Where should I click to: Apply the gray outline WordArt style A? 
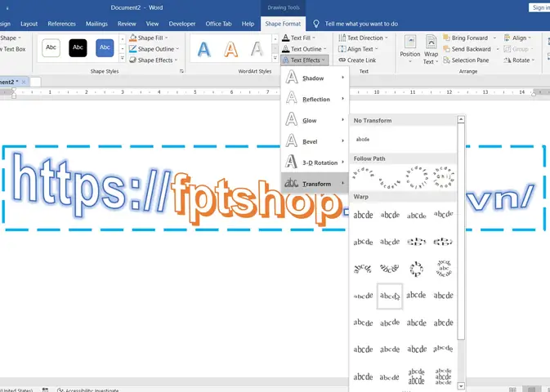pyautogui.click(x=257, y=49)
